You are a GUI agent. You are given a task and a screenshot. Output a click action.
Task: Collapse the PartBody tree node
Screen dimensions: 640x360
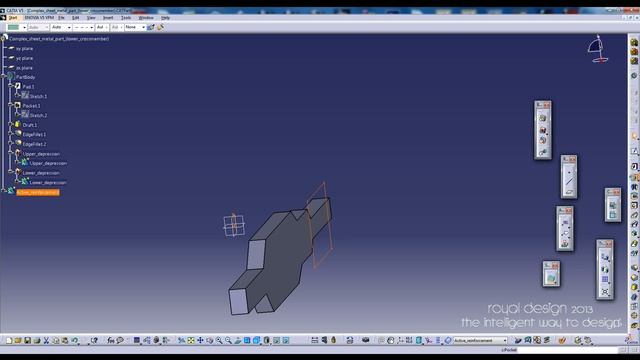(x=4, y=77)
